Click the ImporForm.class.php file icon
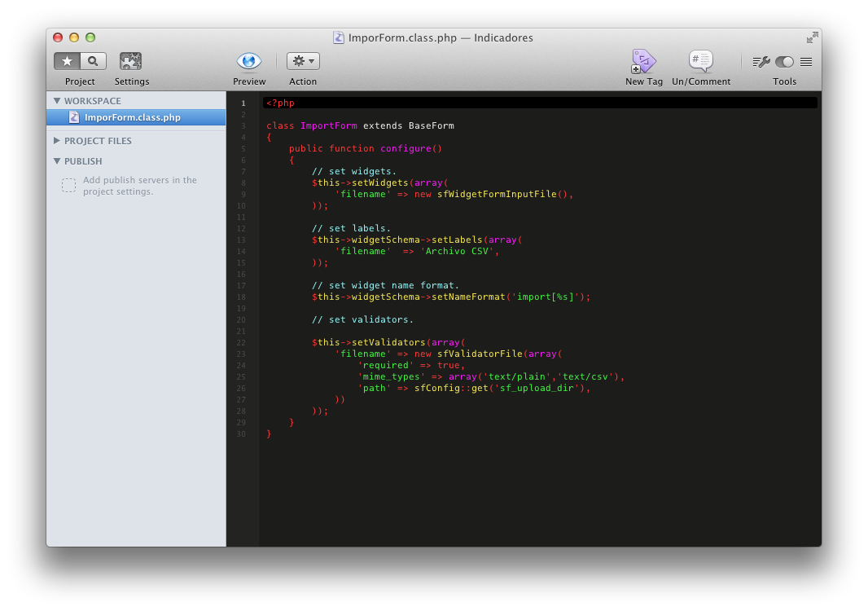This screenshot has width=868, height=611. (73, 117)
